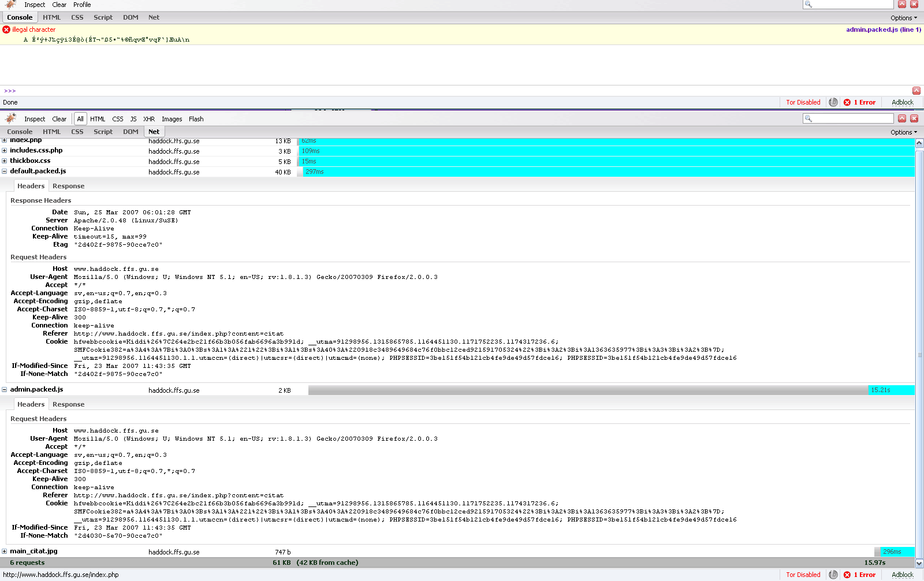Click the up-arrow icon in the upper Firebug toolbar
This screenshot has width=924, height=581.
coord(902,4)
